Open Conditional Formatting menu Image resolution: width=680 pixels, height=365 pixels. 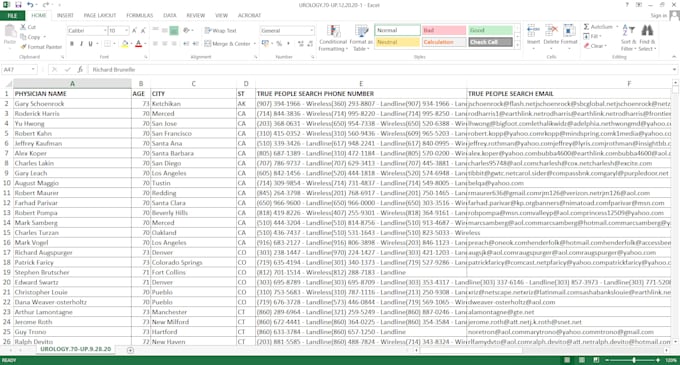point(333,38)
